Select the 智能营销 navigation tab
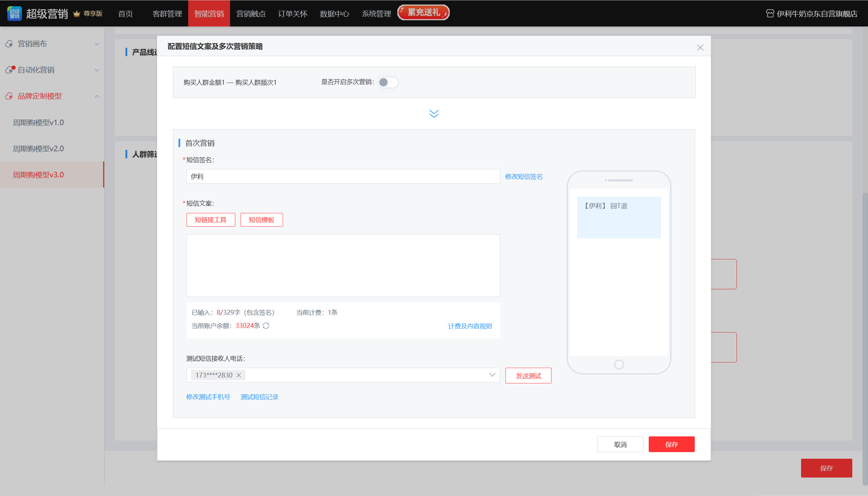The image size is (868, 496). click(209, 14)
